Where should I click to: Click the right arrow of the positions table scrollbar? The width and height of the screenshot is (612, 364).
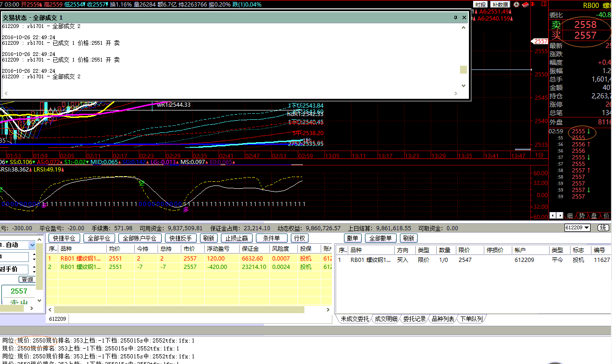point(329,309)
